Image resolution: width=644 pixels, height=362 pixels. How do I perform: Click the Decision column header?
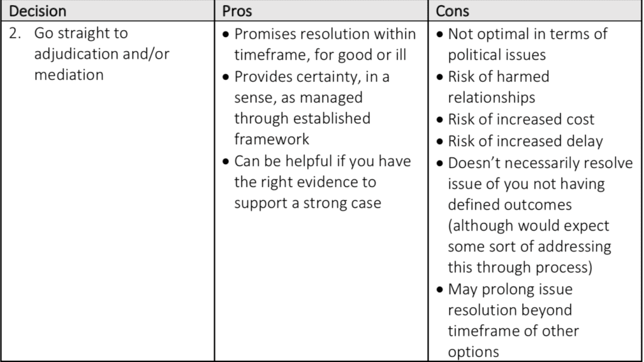pos(38,12)
